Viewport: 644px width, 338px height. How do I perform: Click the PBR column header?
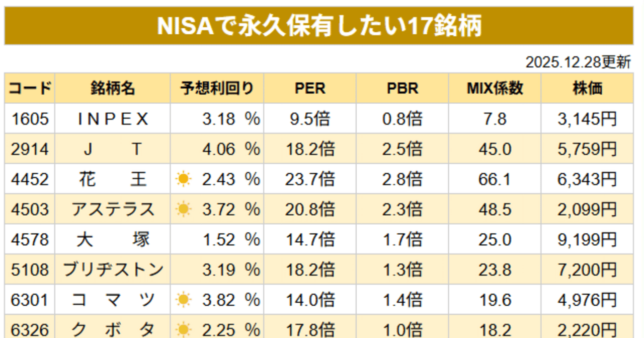point(402,89)
